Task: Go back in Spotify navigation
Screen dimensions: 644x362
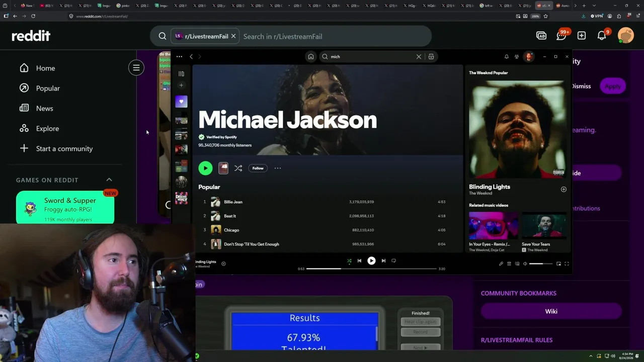Action: pyautogui.click(x=191, y=57)
